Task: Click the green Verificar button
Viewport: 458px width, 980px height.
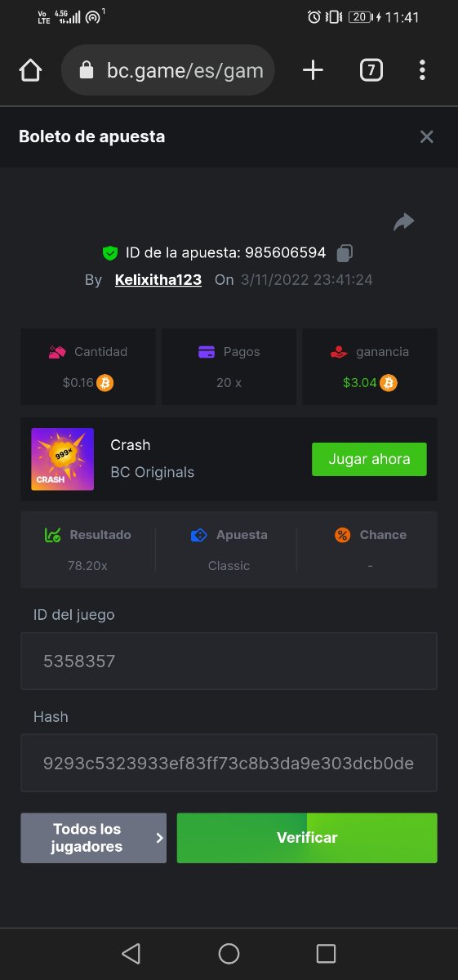Action: 307,838
